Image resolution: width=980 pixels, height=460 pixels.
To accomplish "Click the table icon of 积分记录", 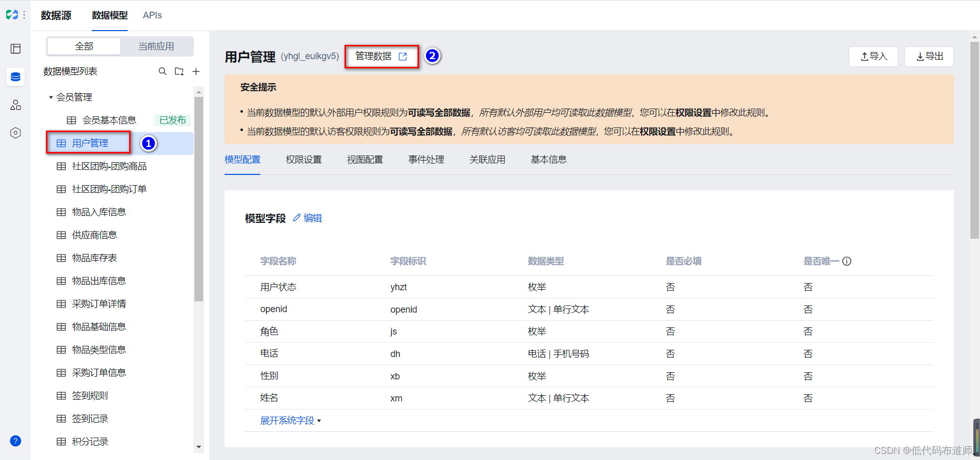I will 61,442.
